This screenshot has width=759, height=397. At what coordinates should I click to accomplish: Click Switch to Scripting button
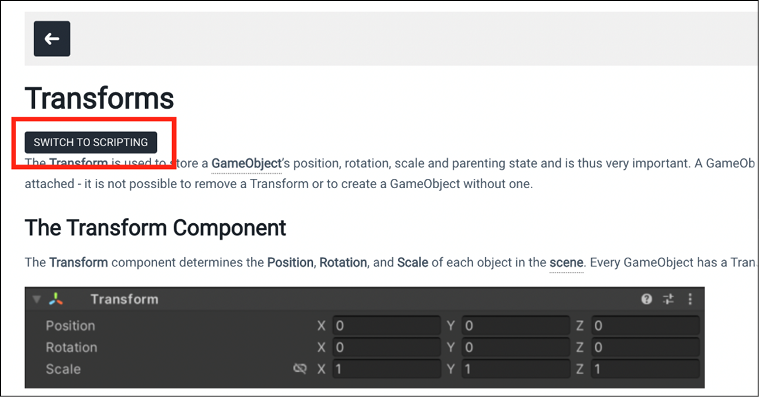pos(91,142)
